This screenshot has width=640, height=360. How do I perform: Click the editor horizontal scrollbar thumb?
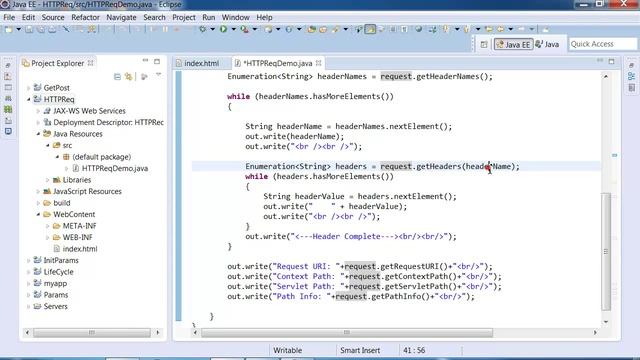point(347,333)
